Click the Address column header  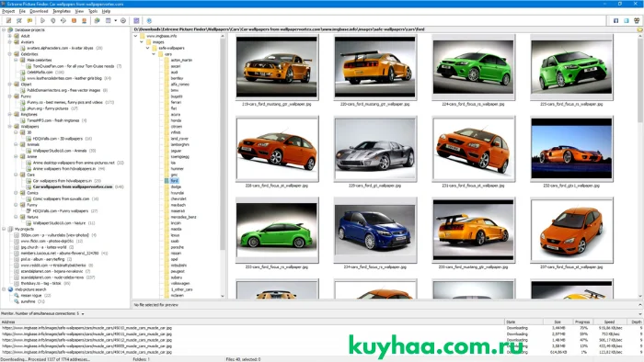252,322
